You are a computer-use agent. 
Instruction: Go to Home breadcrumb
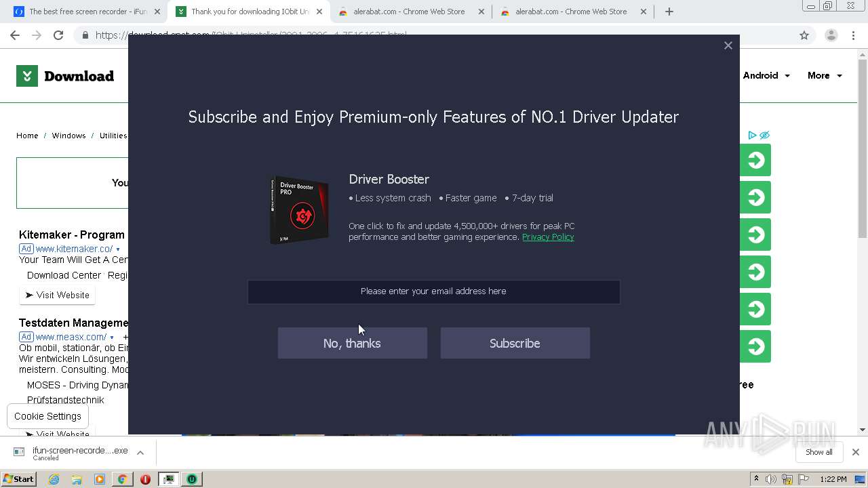coord(27,136)
